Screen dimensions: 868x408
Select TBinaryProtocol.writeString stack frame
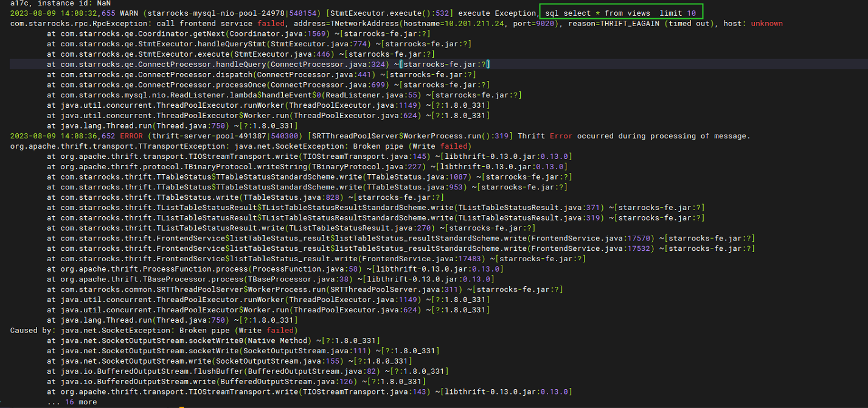point(307,166)
